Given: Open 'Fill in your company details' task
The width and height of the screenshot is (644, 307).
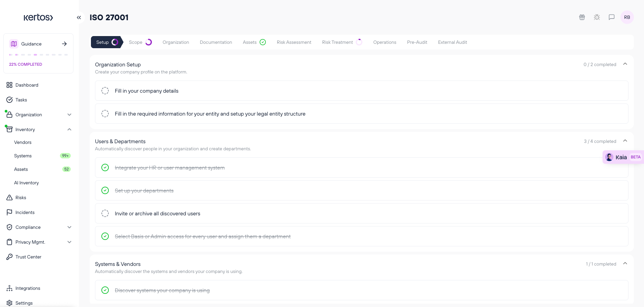Looking at the screenshot, I should tap(362, 91).
